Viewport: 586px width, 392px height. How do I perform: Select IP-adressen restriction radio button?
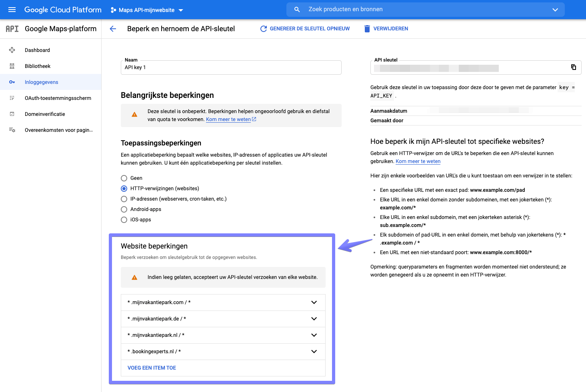pyautogui.click(x=124, y=199)
